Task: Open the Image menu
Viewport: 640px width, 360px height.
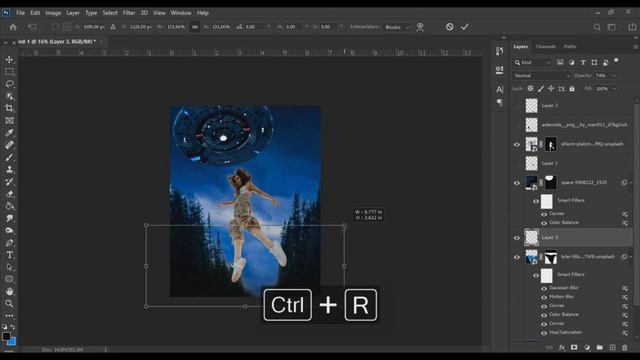Action: click(53, 13)
